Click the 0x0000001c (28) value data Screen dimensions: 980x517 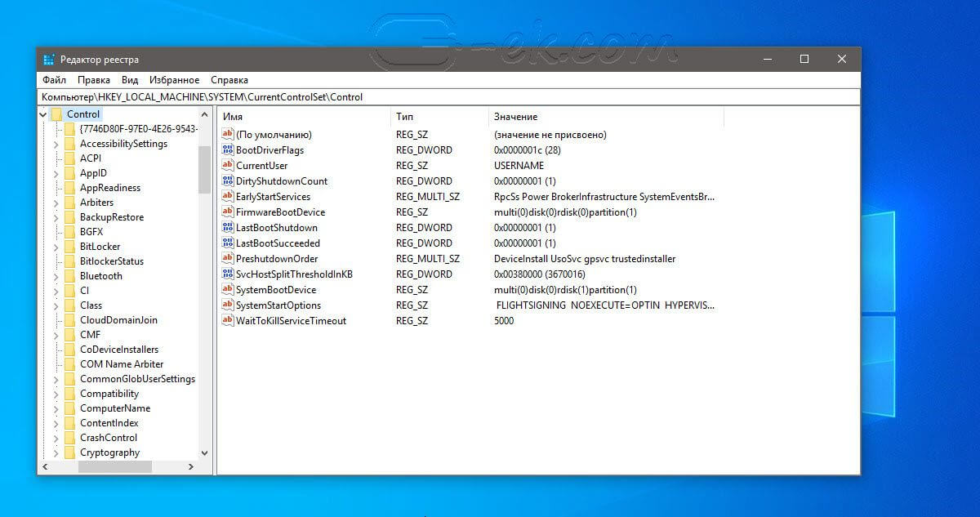point(527,150)
